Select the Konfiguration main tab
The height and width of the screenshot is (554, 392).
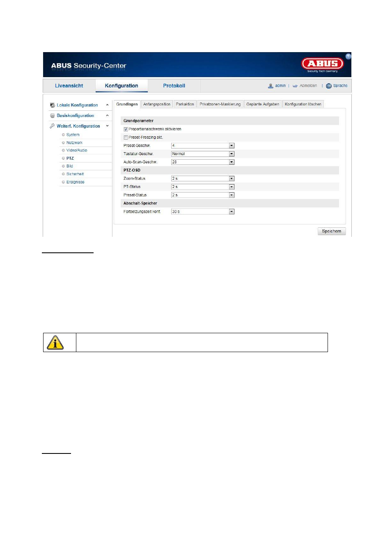tap(121, 86)
